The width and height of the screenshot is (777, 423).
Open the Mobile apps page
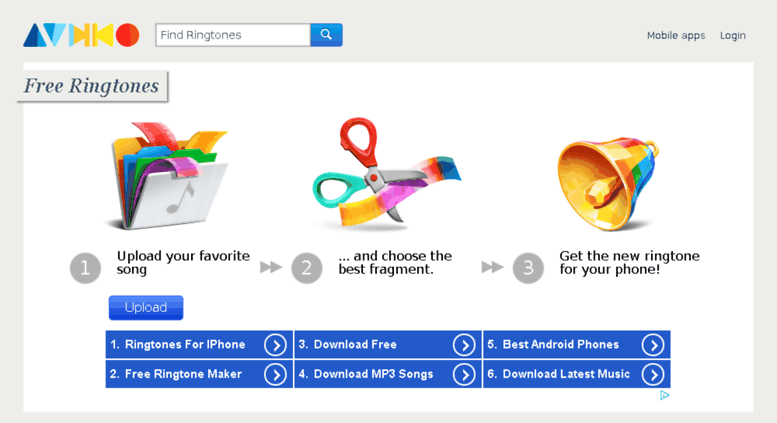676,36
